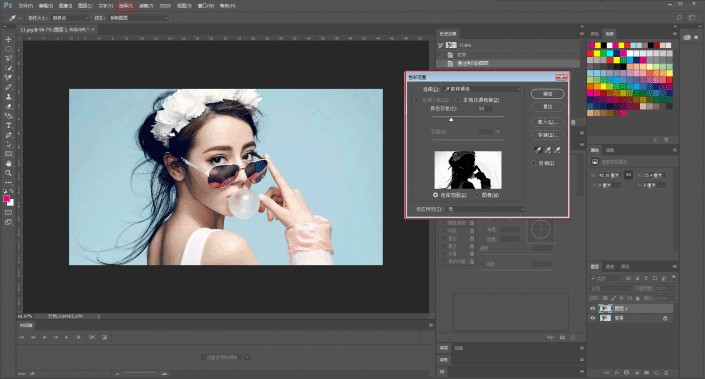The image size is (705, 379).
Task: Select the Clone Stamp tool
Action: point(8,97)
